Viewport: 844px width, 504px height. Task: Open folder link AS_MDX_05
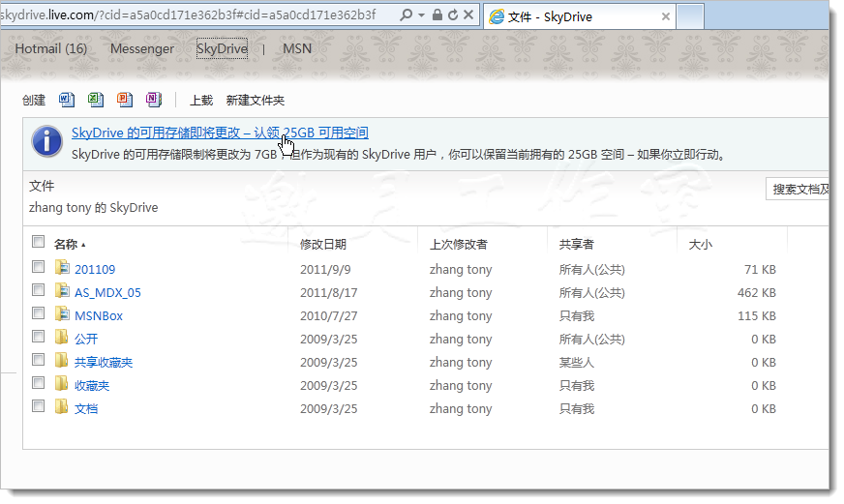(107, 292)
